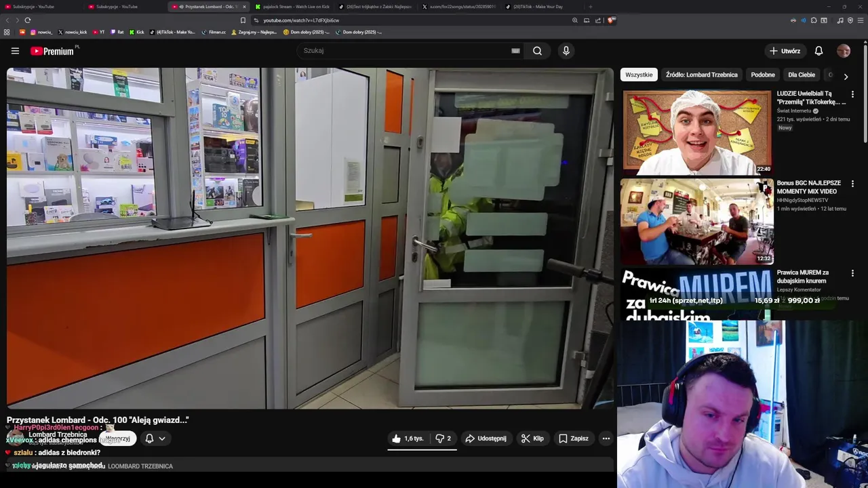Open nowciu_ Instagram bookmark
This screenshot has height=488, width=868.
41,32
